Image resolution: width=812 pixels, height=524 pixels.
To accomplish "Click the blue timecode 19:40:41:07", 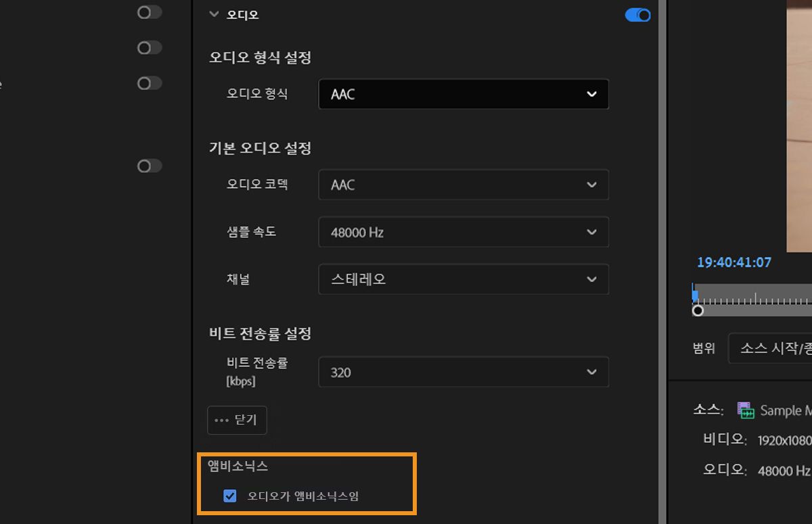I will click(x=734, y=262).
